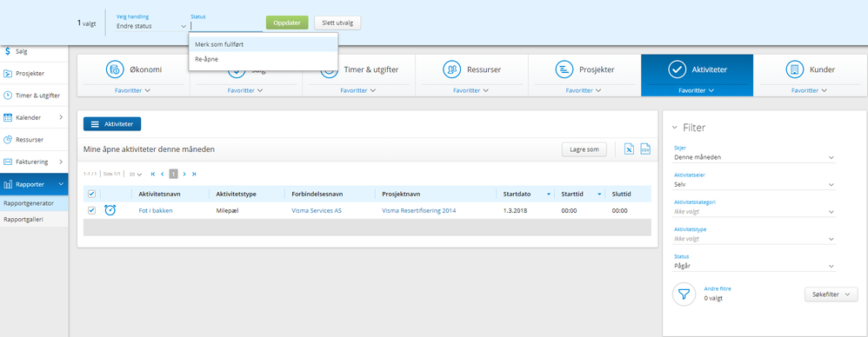
Task: Click the Aktivitetsnavn column header
Action: (159, 195)
